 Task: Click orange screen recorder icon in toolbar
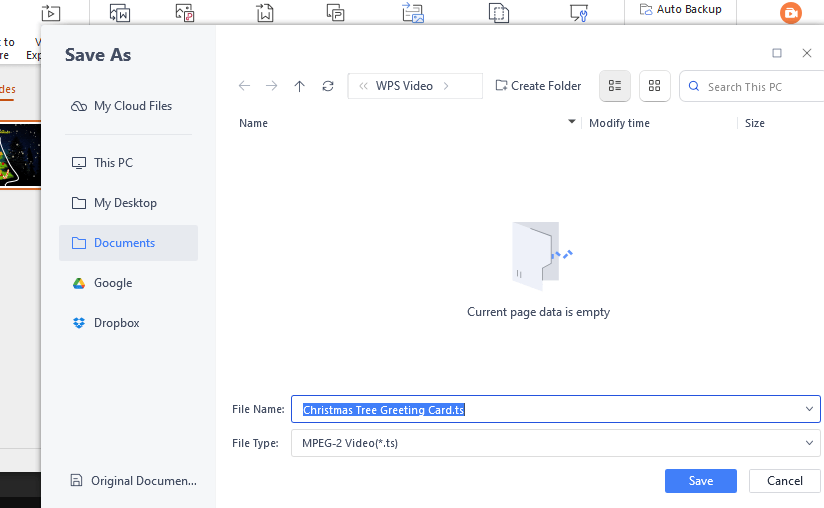coord(790,13)
